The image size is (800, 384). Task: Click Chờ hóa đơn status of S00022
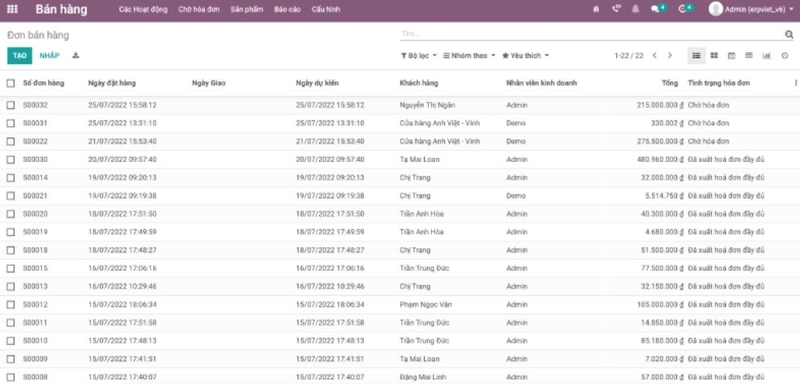pyautogui.click(x=709, y=141)
